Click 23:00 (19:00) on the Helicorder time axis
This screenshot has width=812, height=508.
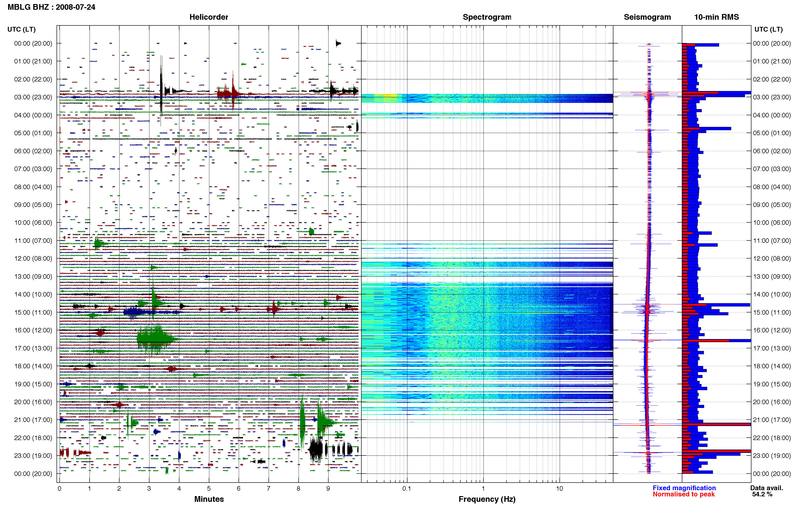click(33, 455)
